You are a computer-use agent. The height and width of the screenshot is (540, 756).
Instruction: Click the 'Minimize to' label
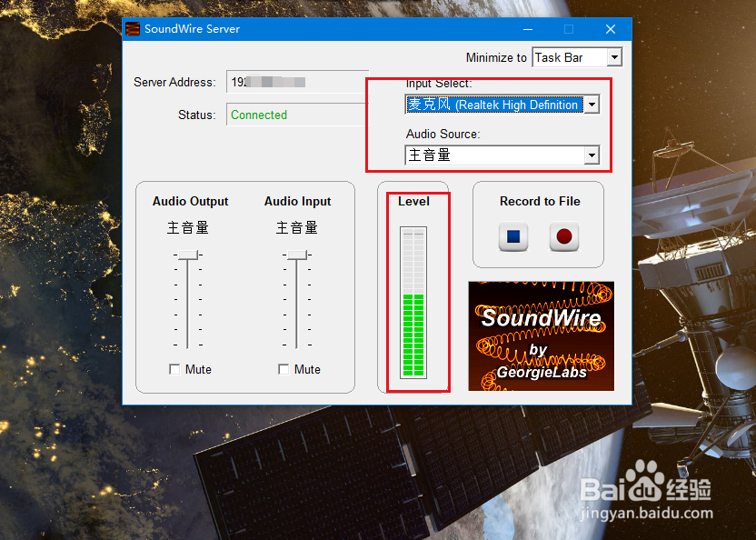point(496,58)
